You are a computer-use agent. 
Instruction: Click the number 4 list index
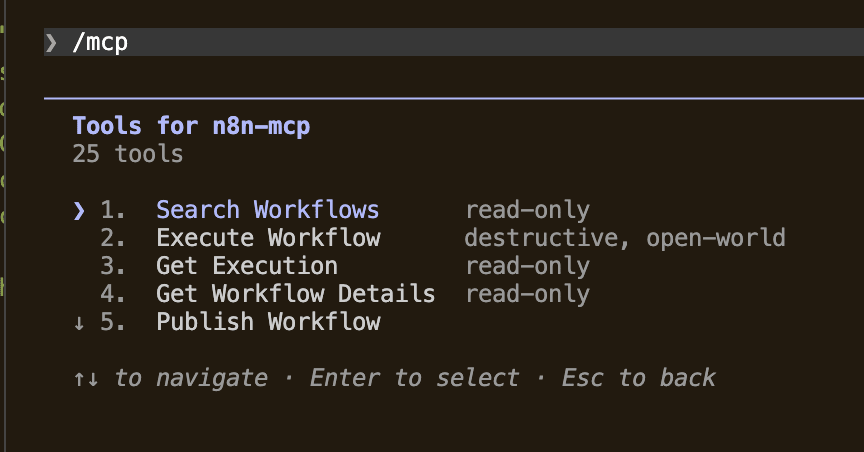[112, 294]
